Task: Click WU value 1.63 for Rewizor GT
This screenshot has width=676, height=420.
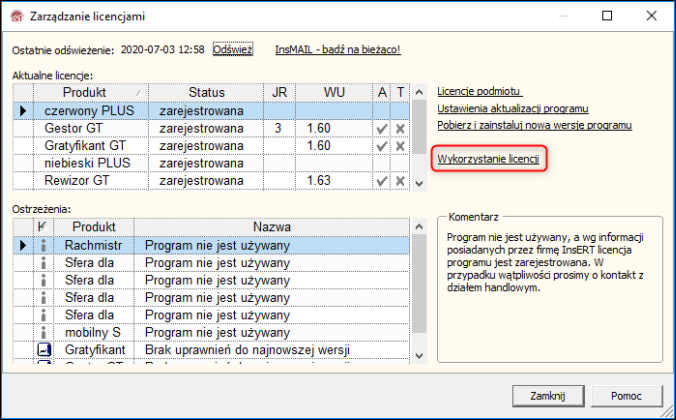Action: click(x=319, y=180)
